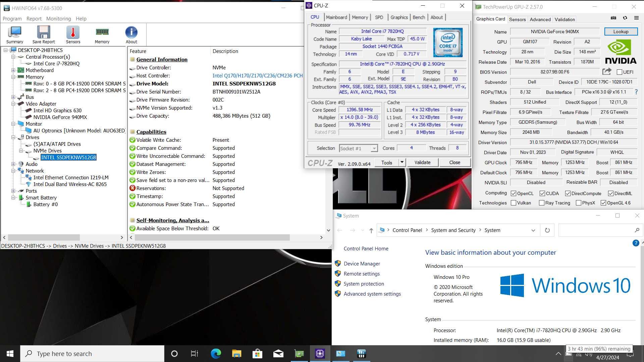Click the Device Manager link in Control Panel
This screenshot has height=362, width=644.
click(x=362, y=263)
